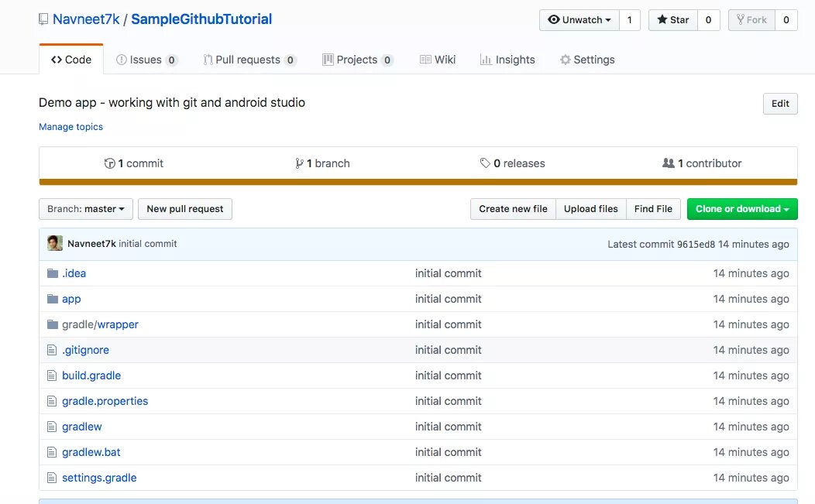Screen dimensions: 815x504
Task: Click the language color bar
Action: click(x=418, y=183)
